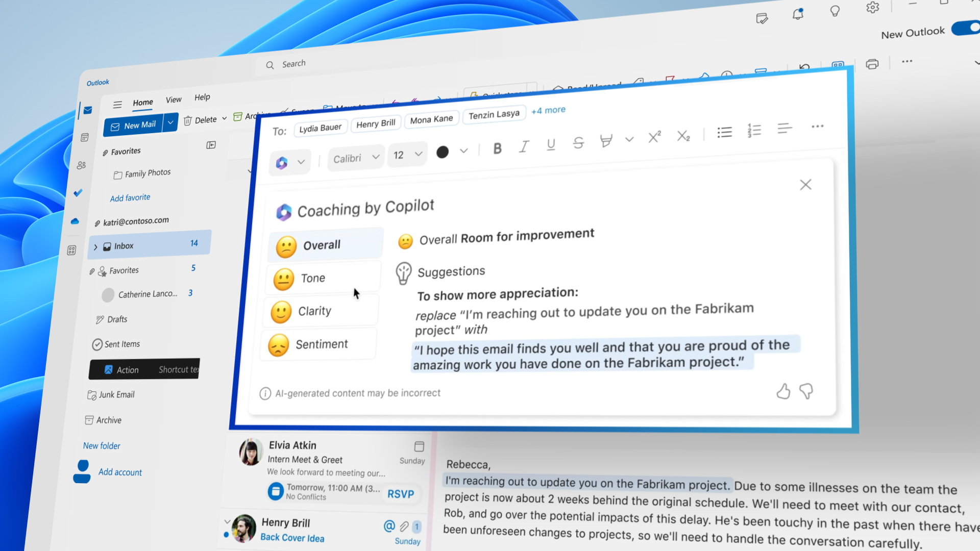Click the RSVP button for Intern Meet Greet
This screenshot has height=551, width=980.
(401, 492)
